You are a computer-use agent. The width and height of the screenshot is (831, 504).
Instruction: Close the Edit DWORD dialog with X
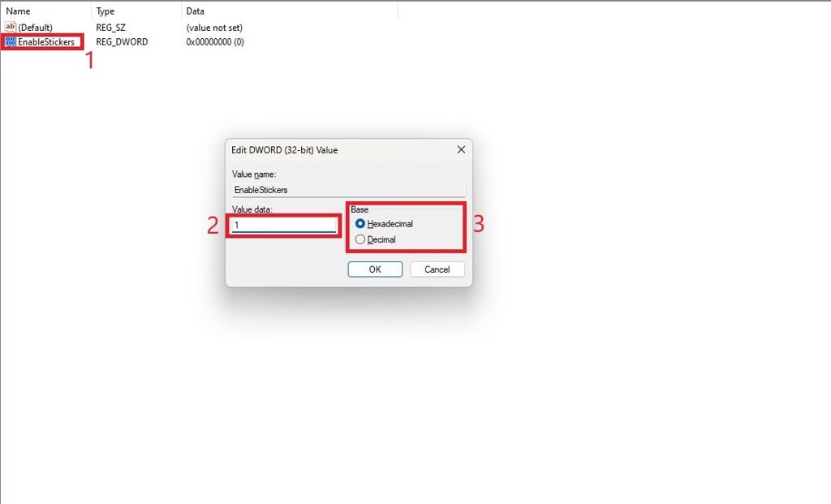tap(461, 150)
